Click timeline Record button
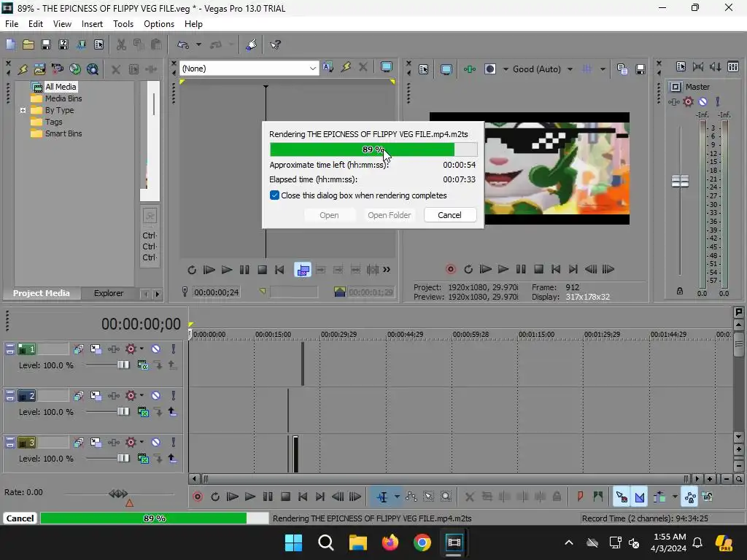The width and height of the screenshot is (747, 560). coord(197,497)
